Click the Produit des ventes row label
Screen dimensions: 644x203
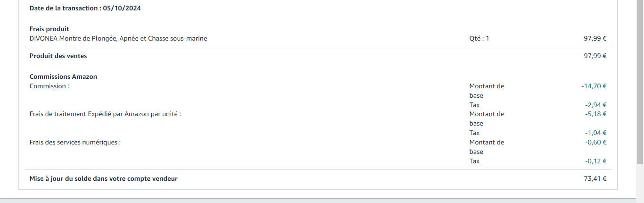(58, 56)
